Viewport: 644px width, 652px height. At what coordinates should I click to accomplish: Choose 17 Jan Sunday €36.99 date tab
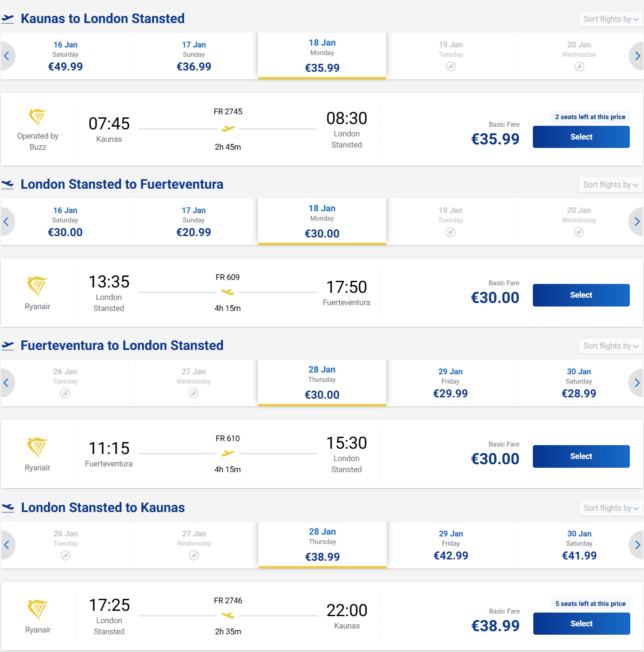click(194, 56)
